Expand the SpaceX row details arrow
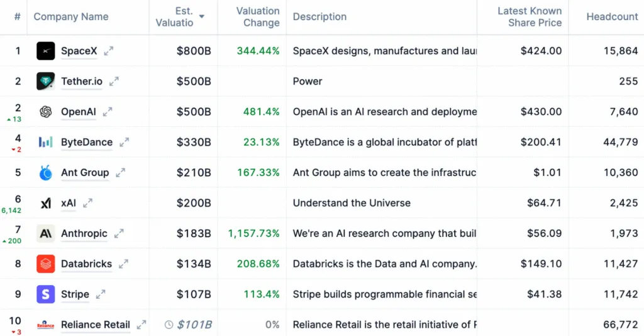The height and width of the screenshot is (336, 644). tap(109, 51)
